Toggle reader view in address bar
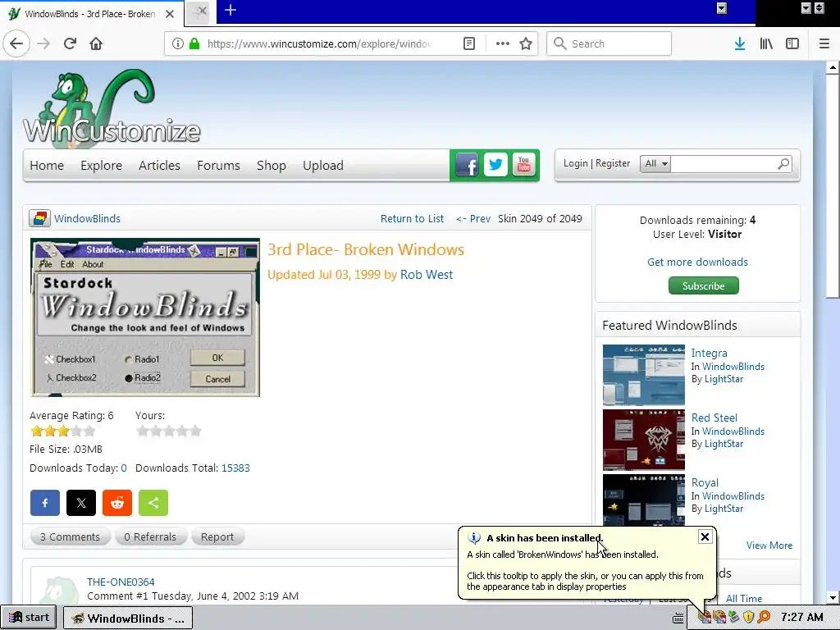The width and height of the screenshot is (840, 630). [x=469, y=43]
